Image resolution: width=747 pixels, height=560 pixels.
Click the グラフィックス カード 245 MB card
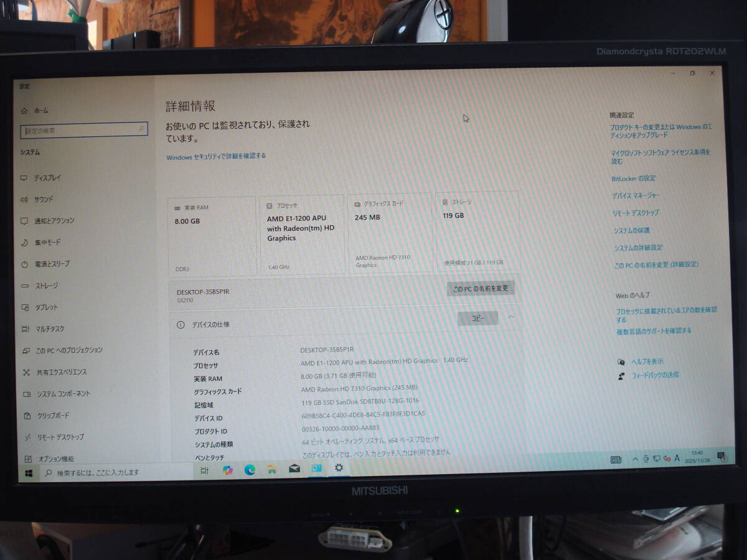point(390,233)
